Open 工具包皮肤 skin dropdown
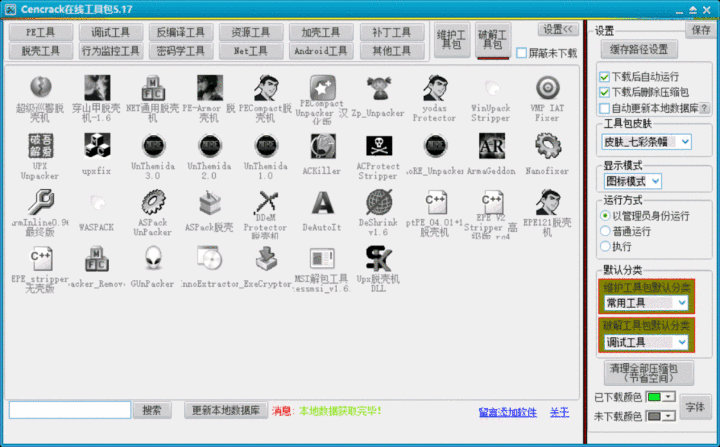Screen dimensions: 720x447 [646, 142]
